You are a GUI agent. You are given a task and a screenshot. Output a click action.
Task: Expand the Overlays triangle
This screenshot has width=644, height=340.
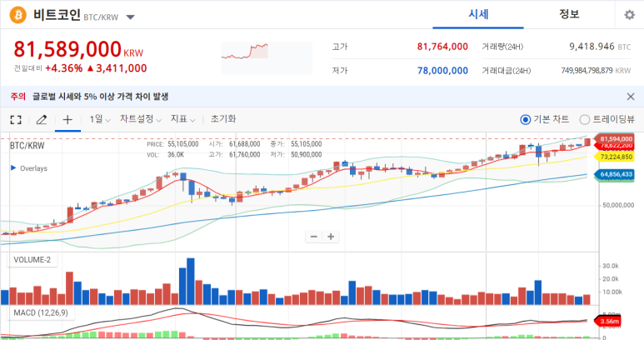point(13,168)
